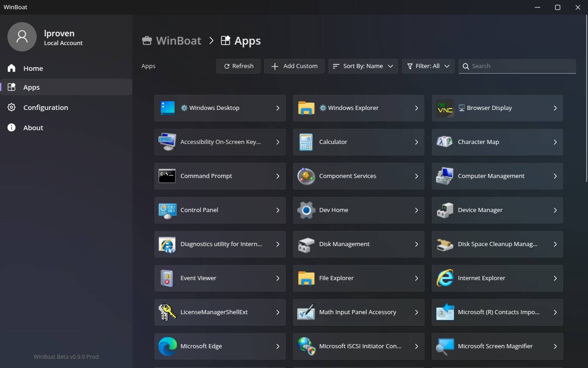588x368 pixels.
Task: Click the Device Manager icon
Action: coord(445,210)
